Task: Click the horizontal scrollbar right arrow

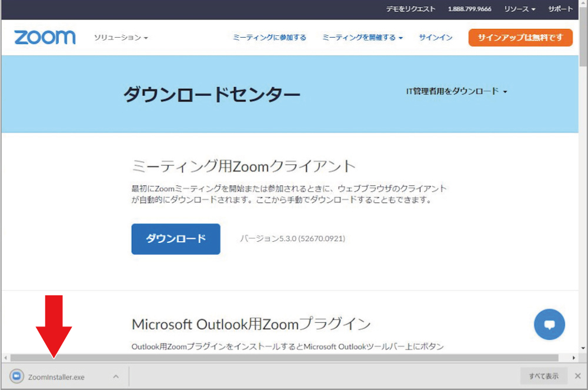Action: pos(574,358)
